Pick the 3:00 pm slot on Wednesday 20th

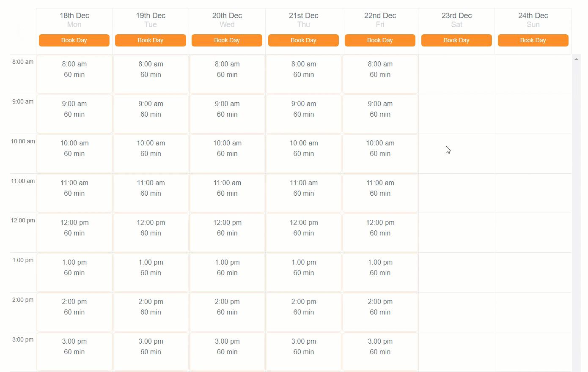[228, 352]
